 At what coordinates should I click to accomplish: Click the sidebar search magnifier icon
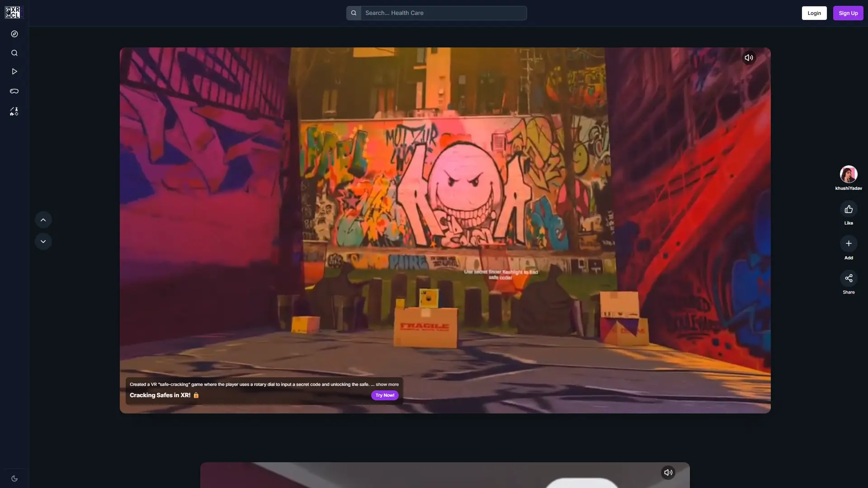(14, 53)
